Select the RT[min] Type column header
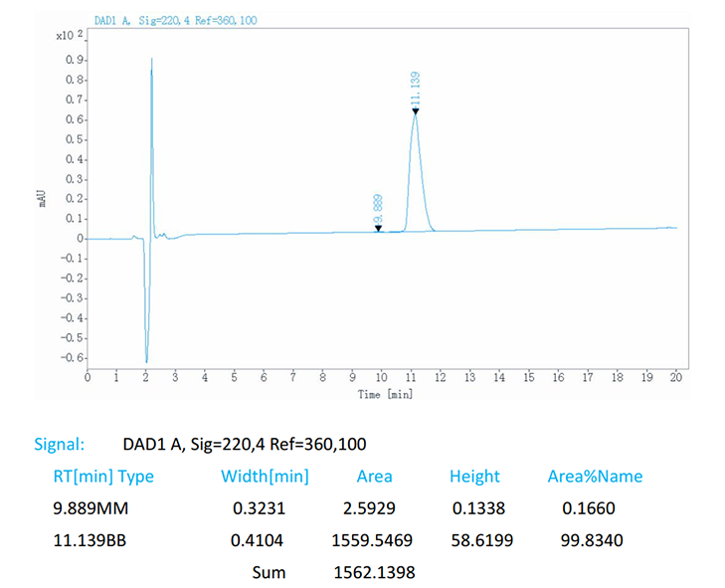725x588 pixels. click(103, 476)
